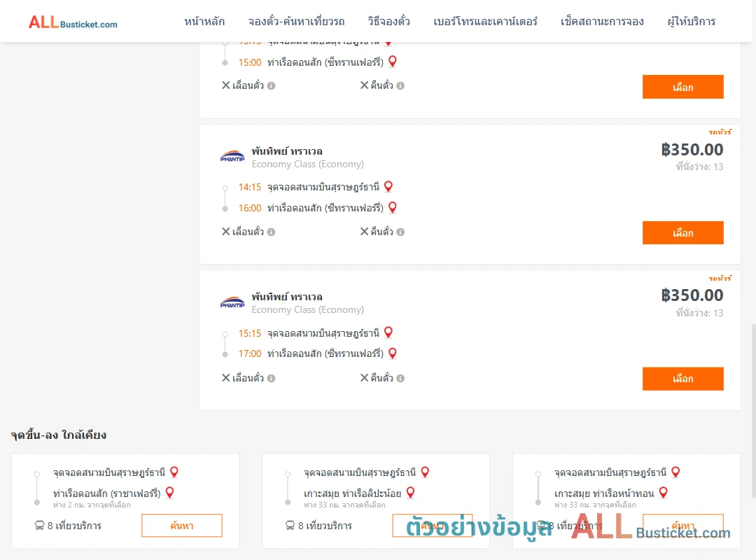Open the หน้าหลัก menu item
This screenshot has height=560, width=756.
(x=204, y=21)
